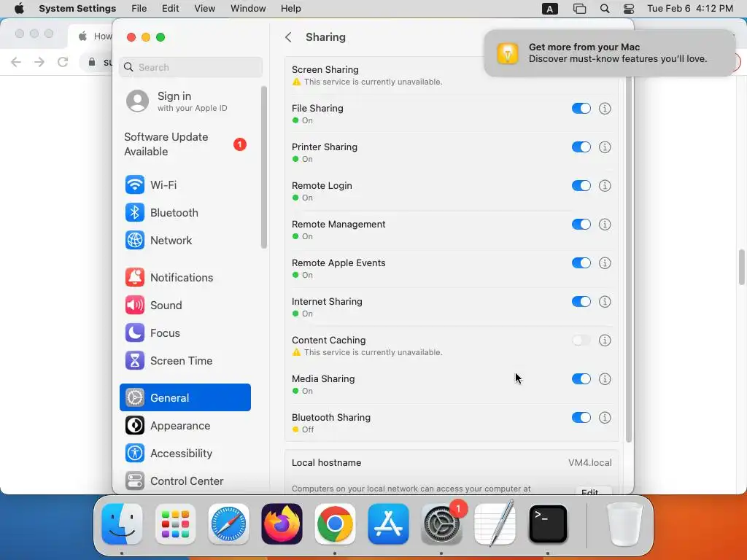The image size is (747, 560).
Task: Open the Window menu
Action: (248, 9)
